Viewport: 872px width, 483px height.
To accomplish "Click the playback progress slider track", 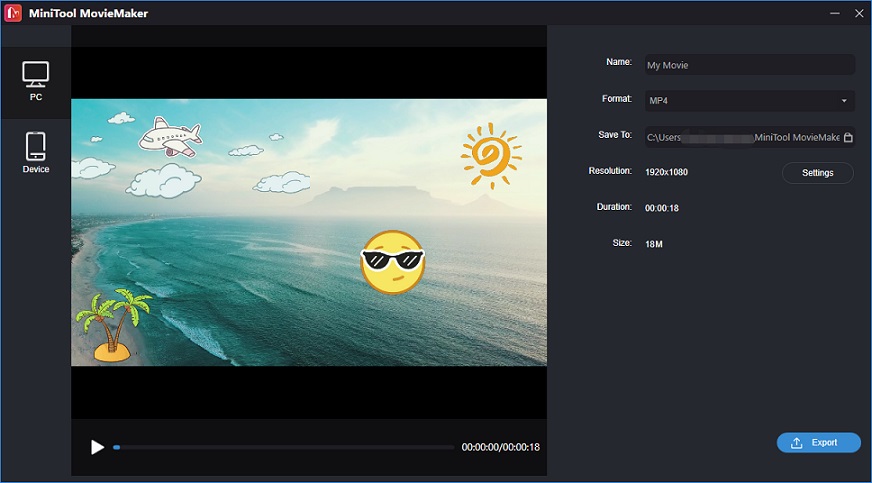I will pyautogui.click(x=284, y=447).
